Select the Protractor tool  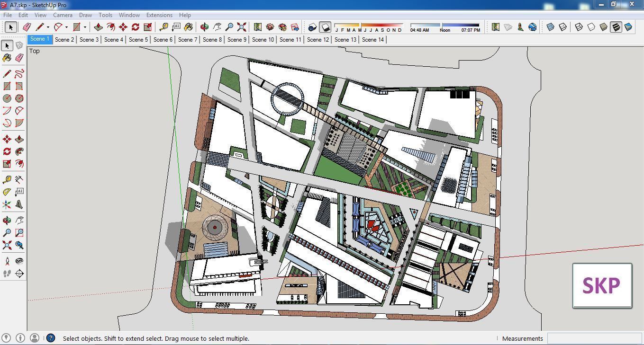[7, 192]
